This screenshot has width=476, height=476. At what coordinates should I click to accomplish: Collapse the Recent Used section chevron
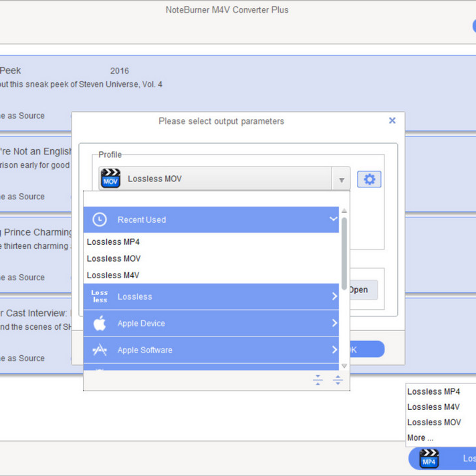pos(333,219)
